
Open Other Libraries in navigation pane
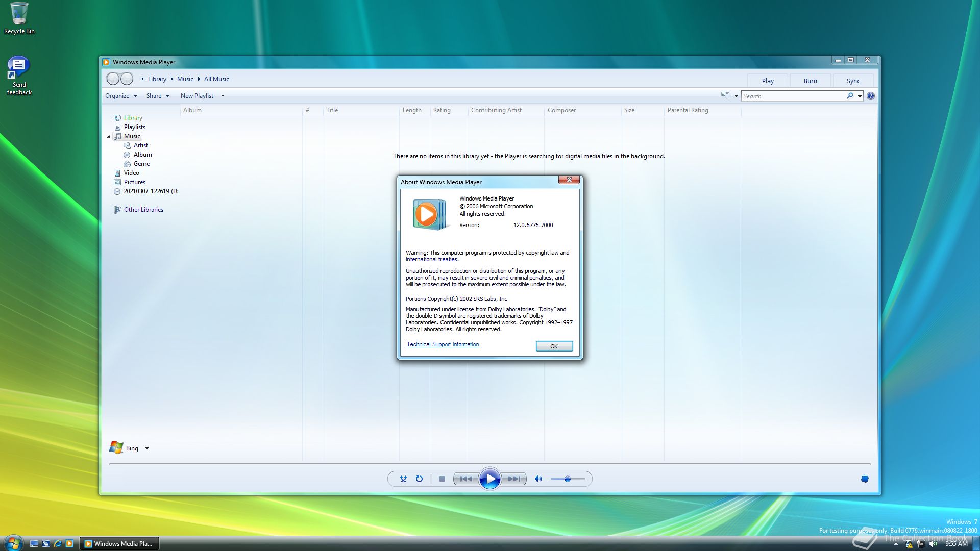coord(138,210)
